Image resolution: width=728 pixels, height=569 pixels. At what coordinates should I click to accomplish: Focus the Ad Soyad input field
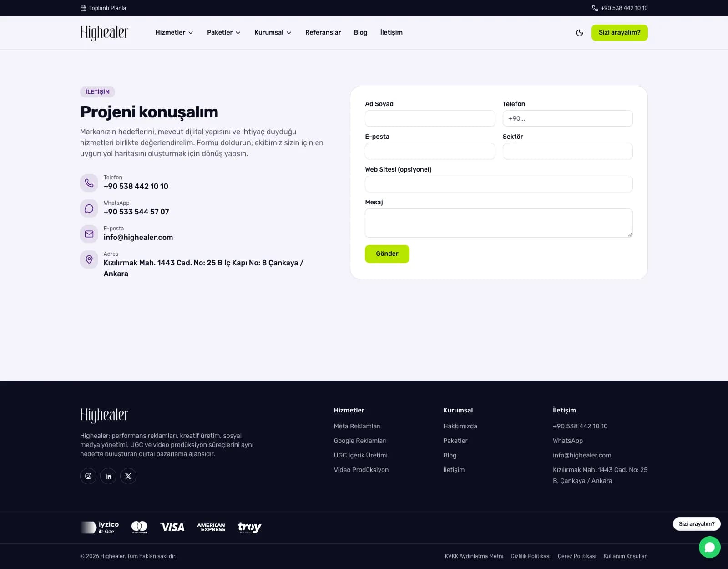click(x=430, y=118)
